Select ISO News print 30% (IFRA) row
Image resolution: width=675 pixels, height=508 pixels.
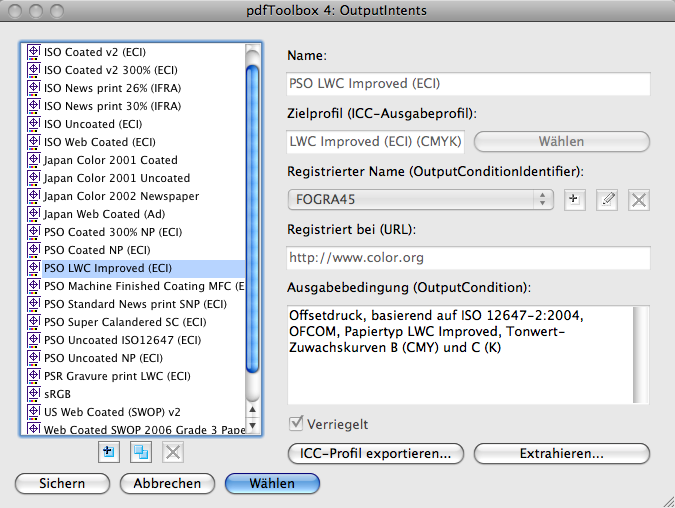pyautogui.click(x=133, y=106)
